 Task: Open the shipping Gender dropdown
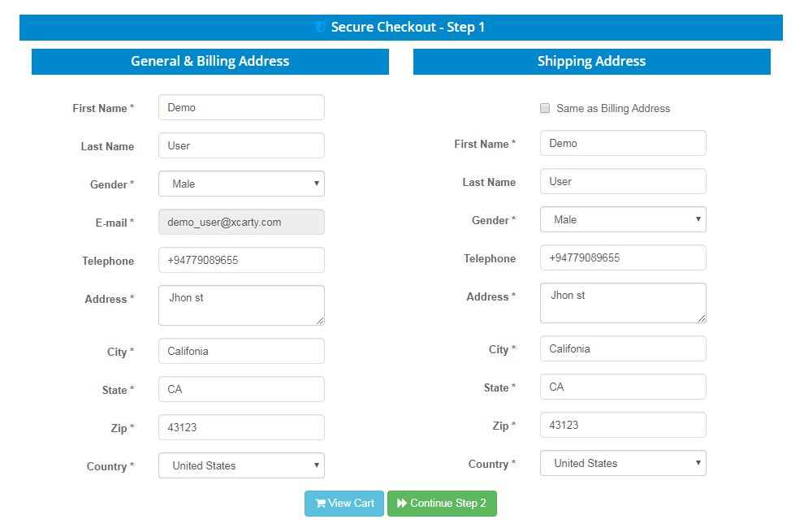[623, 219]
